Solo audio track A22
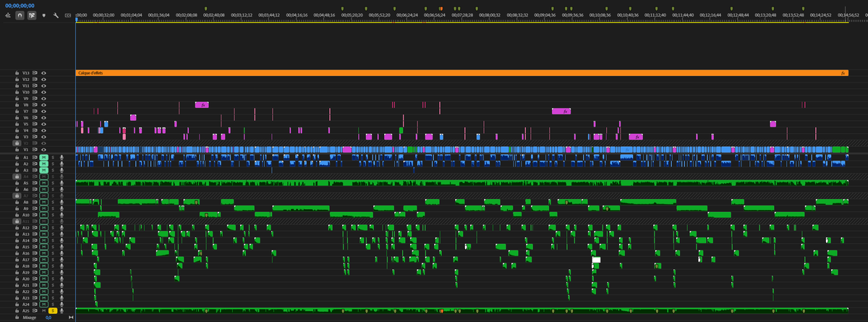This screenshot has height=322, width=868. (x=53, y=292)
